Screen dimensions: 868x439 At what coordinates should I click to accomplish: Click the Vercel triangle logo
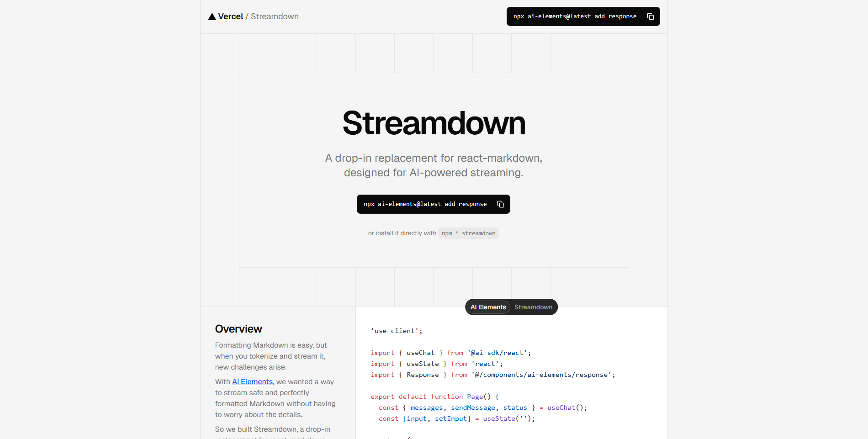click(x=212, y=16)
